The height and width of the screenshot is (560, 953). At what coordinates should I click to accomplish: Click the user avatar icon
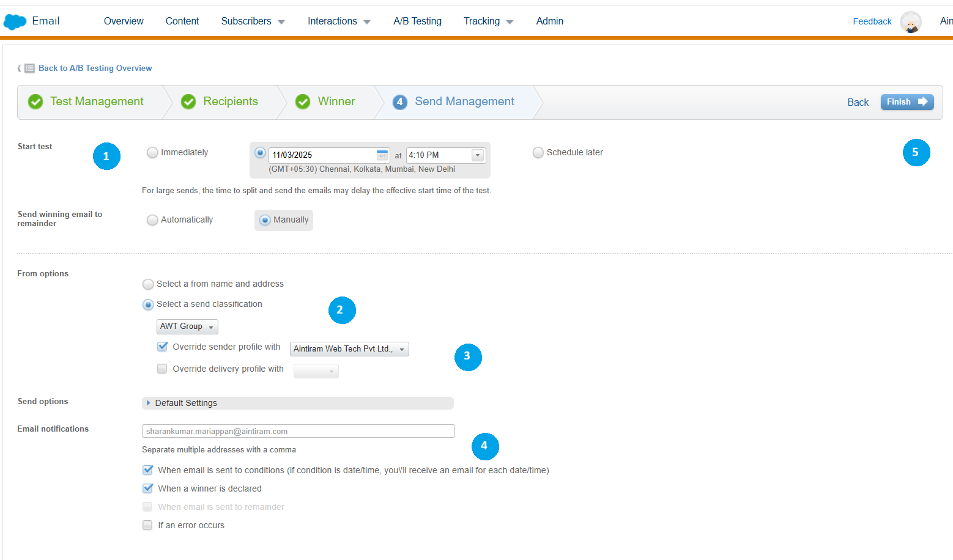click(910, 22)
